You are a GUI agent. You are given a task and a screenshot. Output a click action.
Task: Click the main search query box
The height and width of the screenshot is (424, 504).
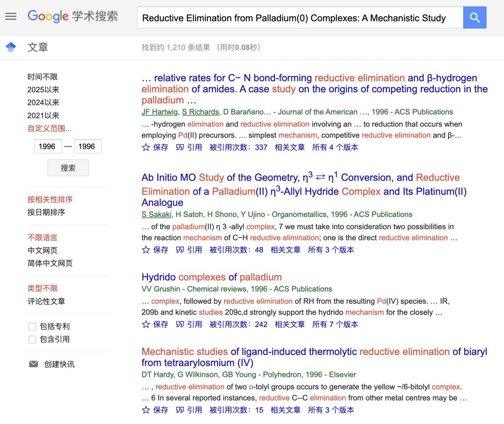tap(300, 18)
